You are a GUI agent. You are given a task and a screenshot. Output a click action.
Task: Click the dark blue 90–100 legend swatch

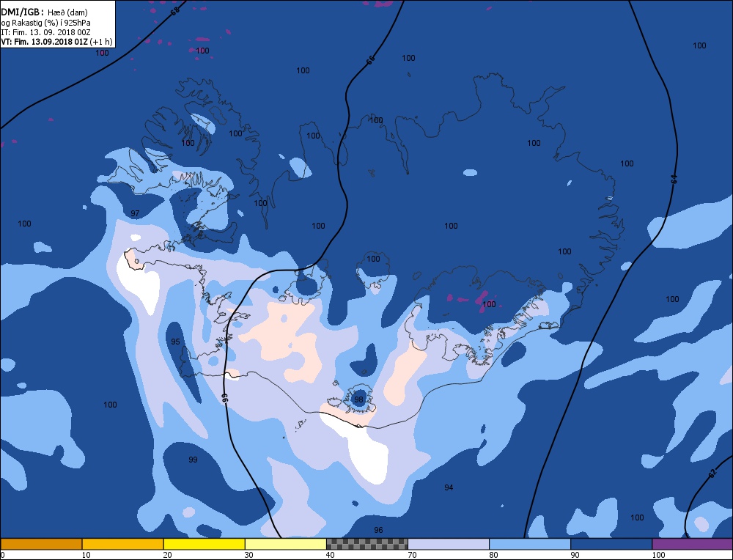coord(611,544)
